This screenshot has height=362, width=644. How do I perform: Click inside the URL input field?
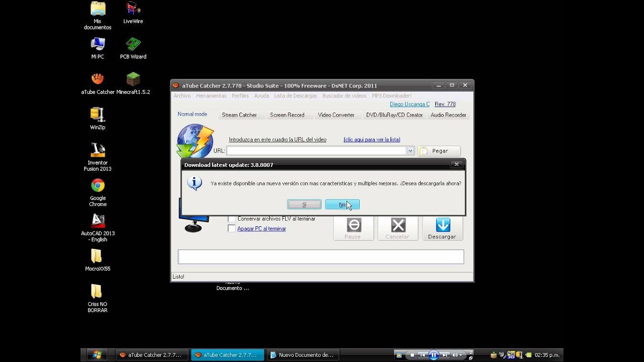click(x=316, y=151)
